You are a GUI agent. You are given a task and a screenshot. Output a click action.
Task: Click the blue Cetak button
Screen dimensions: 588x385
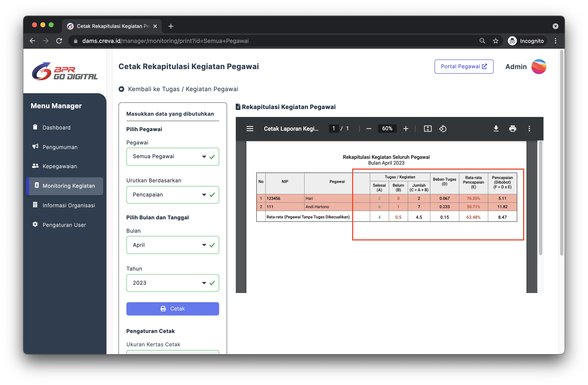[172, 309]
